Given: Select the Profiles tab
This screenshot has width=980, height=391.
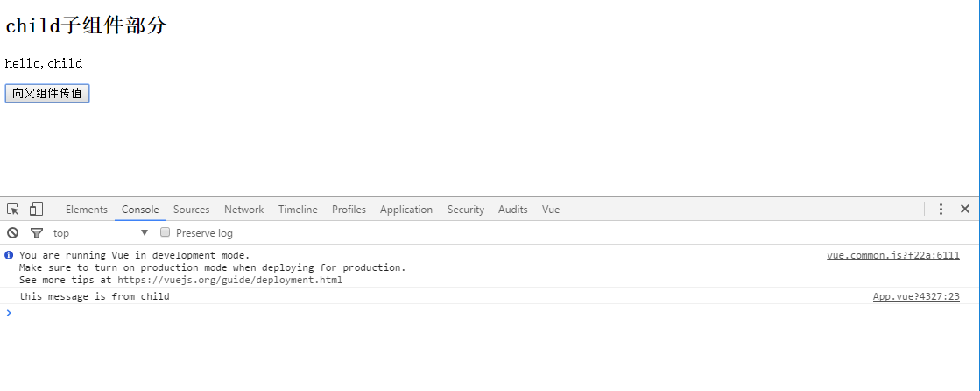Looking at the screenshot, I should [x=349, y=210].
